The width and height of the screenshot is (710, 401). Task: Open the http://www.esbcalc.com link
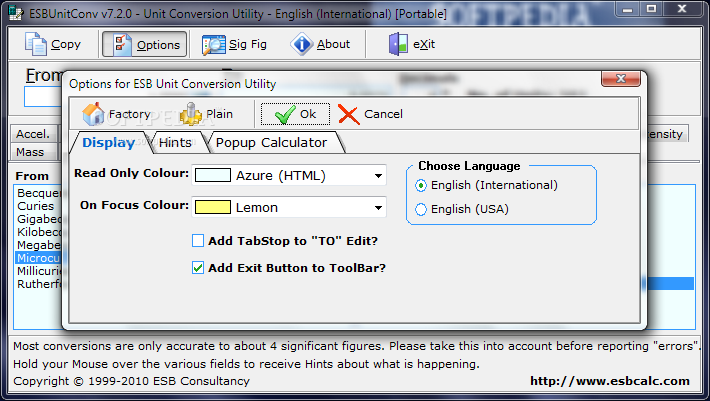click(610, 381)
